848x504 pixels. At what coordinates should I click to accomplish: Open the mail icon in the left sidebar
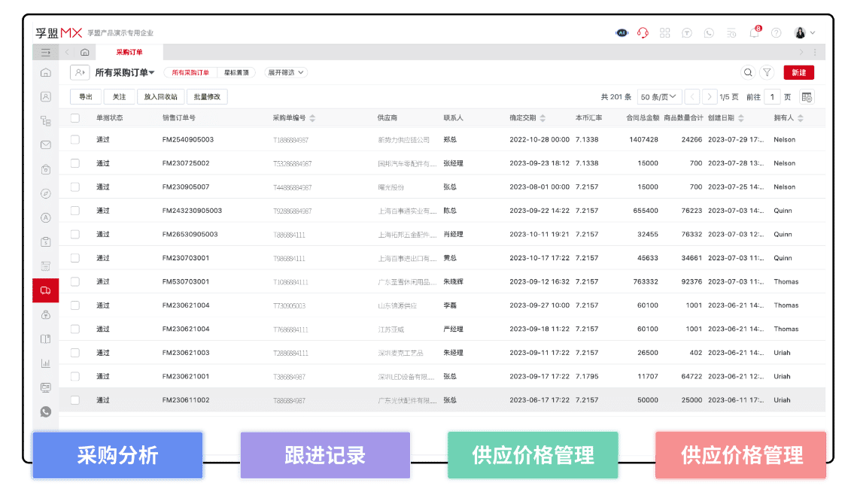tap(45, 145)
